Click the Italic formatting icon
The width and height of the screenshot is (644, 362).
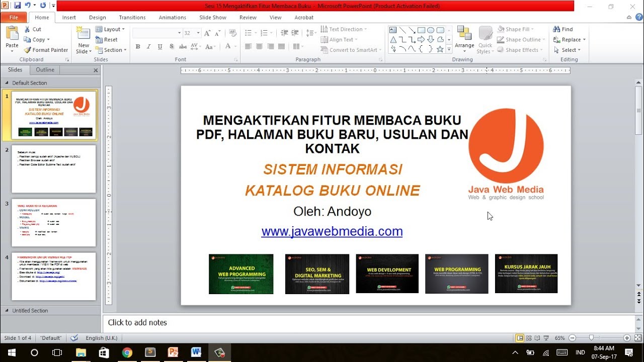click(149, 46)
